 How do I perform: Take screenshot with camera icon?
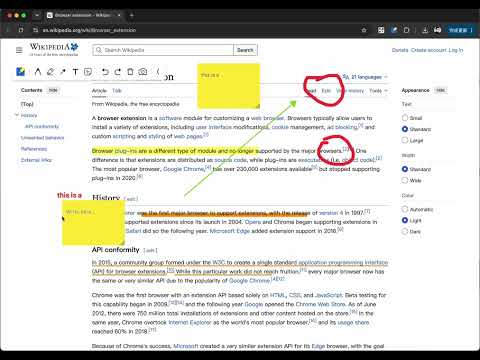pos(143,72)
